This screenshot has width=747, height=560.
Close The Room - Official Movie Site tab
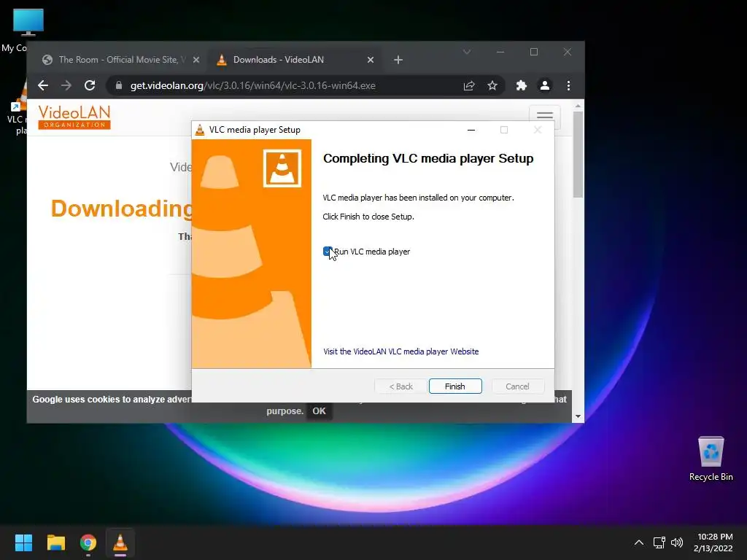[x=196, y=60]
